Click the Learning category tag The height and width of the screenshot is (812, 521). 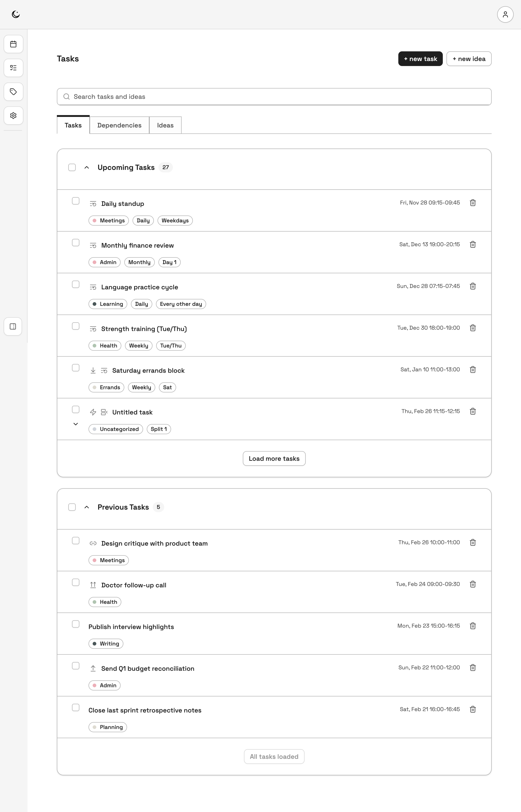[108, 304]
